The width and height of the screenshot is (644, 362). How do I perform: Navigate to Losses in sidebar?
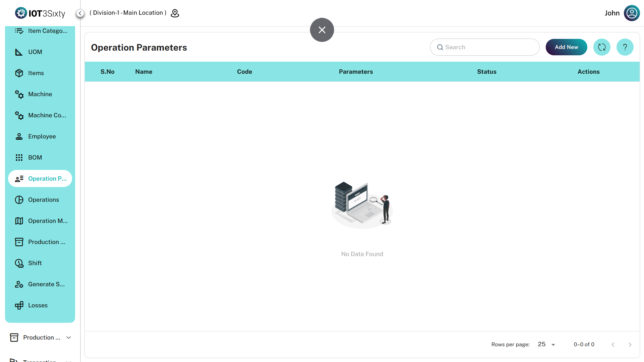[x=38, y=305]
